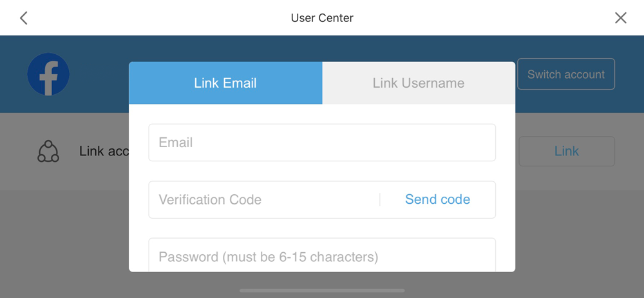The image size is (644, 298).
Task: Tap the User Center title text
Action: (x=322, y=18)
